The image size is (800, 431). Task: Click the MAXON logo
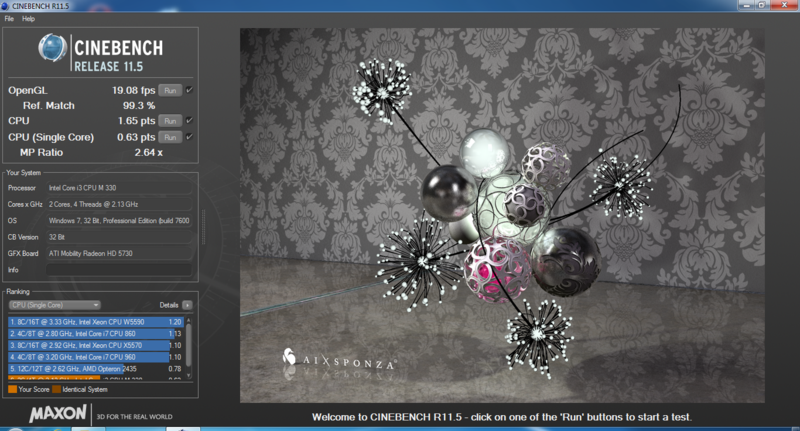coord(58,414)
